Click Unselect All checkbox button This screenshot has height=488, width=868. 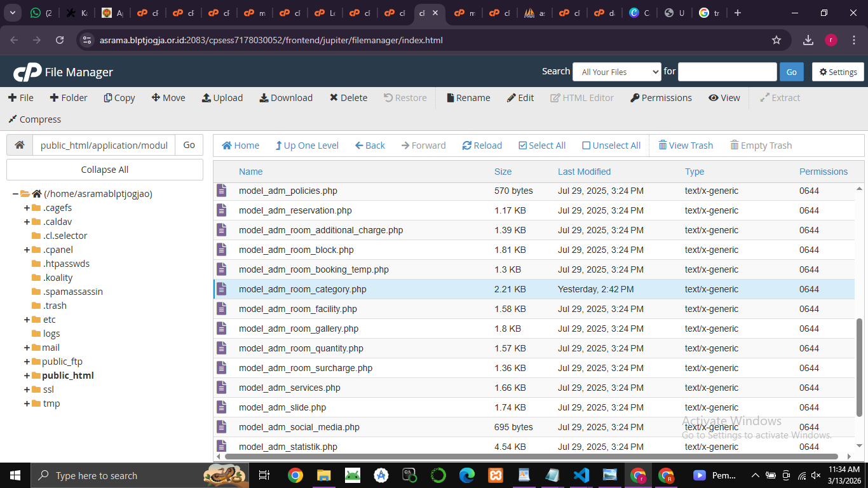[587, 146]
